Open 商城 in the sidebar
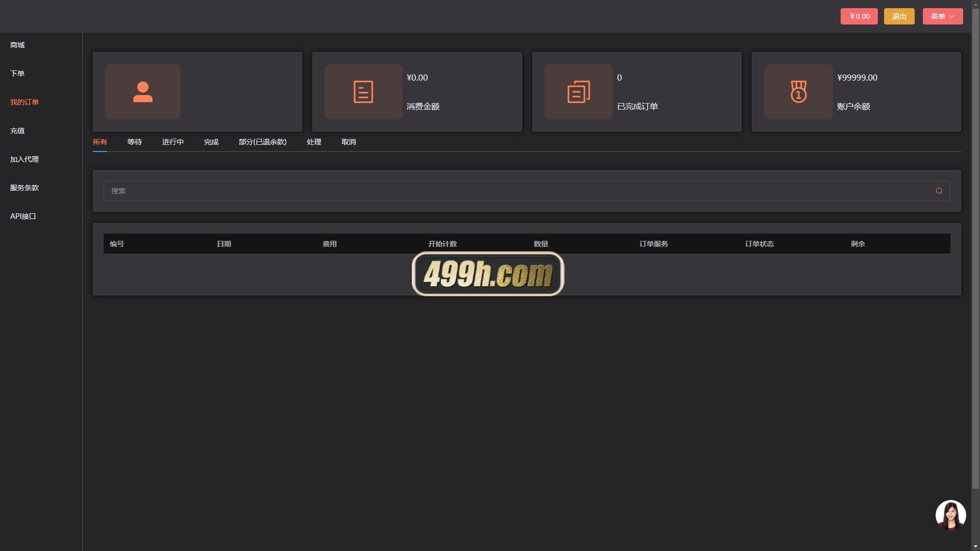This screenshot has height=551, width=980. click(17, 45)
